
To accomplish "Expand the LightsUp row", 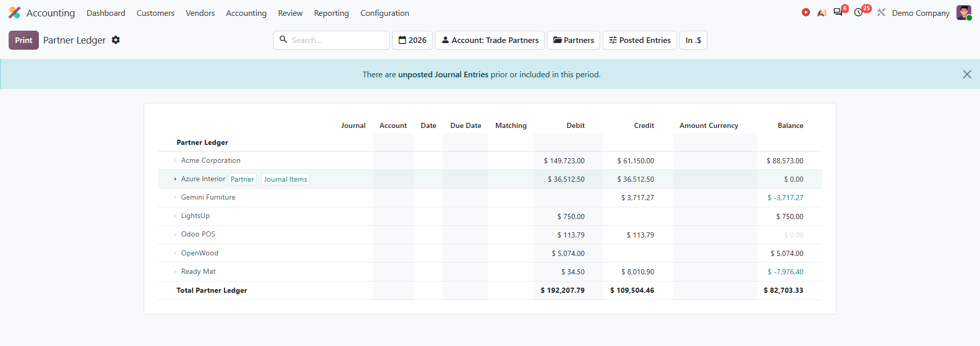I will click(x=175, y=216).
